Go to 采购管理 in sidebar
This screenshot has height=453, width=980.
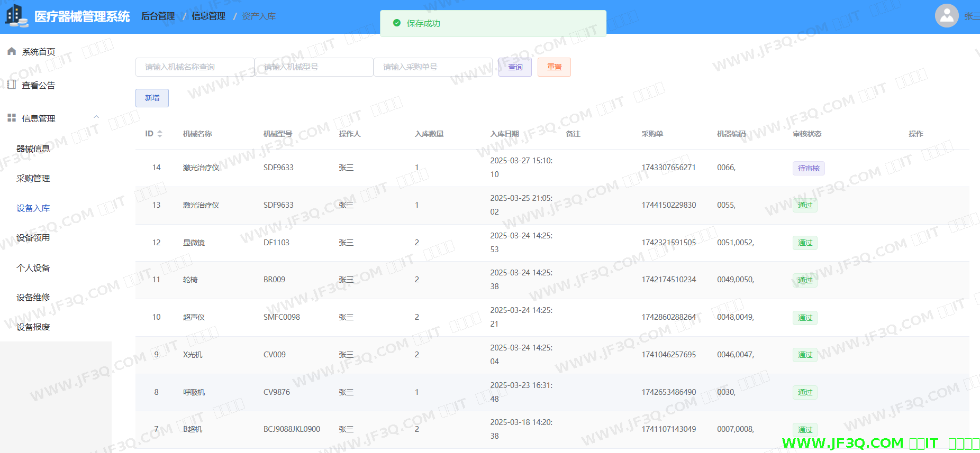[x=33, y=179]
